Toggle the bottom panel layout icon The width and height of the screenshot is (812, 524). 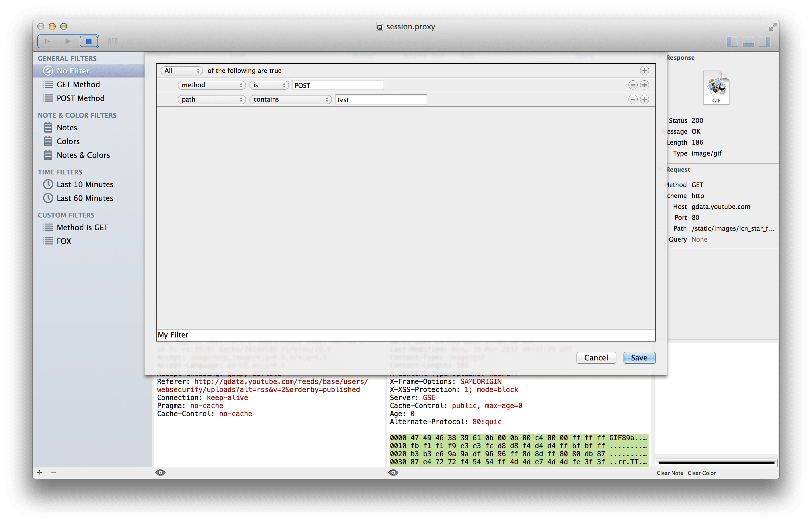tap(748, 42)
